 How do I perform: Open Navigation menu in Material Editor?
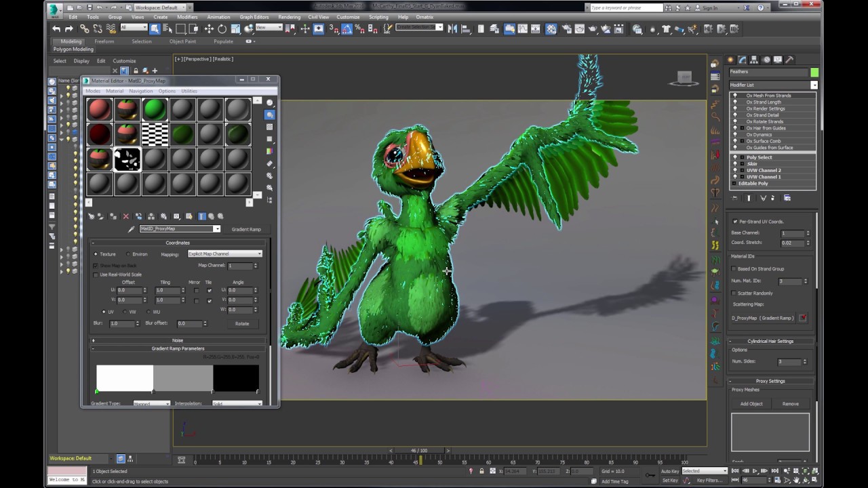pyautogui.click(x=141, y=91)
